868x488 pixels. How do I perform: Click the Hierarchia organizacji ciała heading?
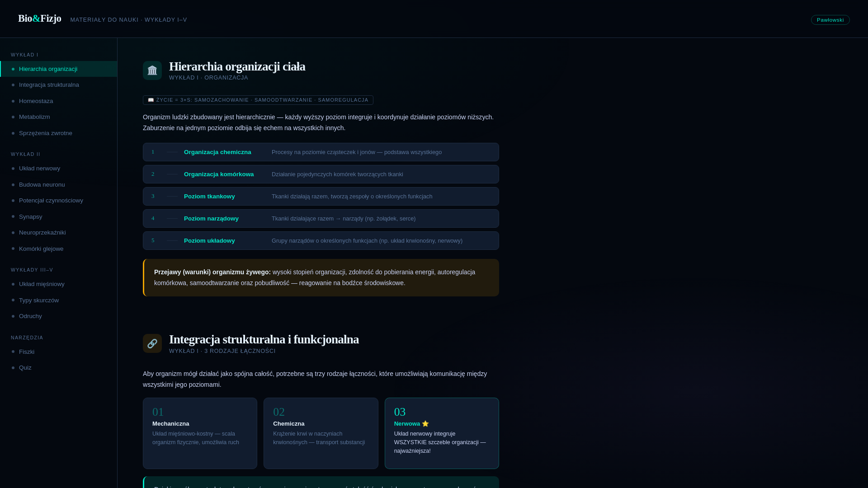click(x=237, y=66)
